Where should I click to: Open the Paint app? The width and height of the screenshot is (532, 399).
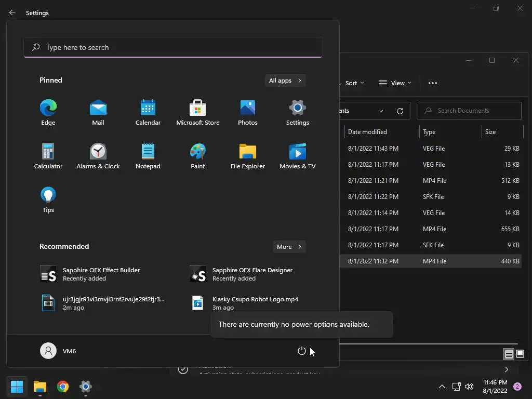198,156
